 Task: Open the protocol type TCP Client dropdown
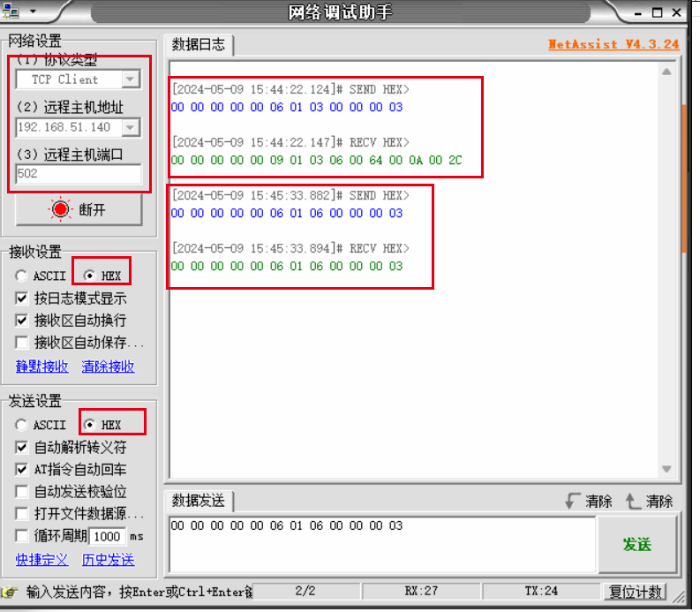tap(131, 79)
